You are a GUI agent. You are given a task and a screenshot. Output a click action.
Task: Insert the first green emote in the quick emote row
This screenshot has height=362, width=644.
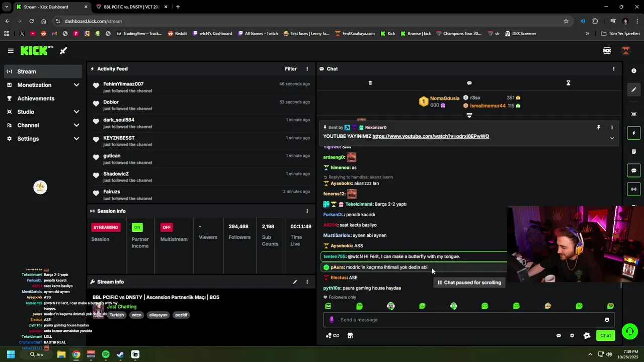[x=328, y=306]
